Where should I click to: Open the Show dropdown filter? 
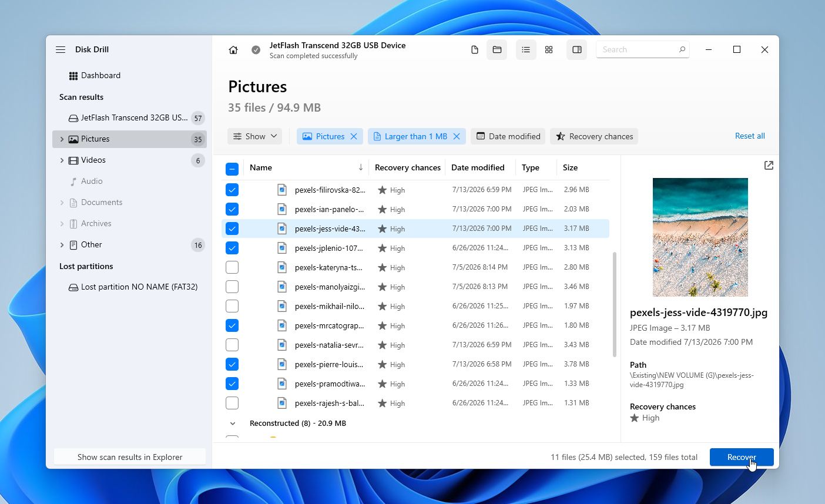click(x=254, y=136)
